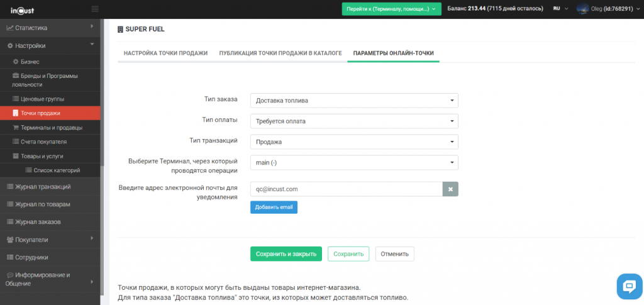644x305 pixels.
Task: Click the Отменить button
Action: point(394,254)
